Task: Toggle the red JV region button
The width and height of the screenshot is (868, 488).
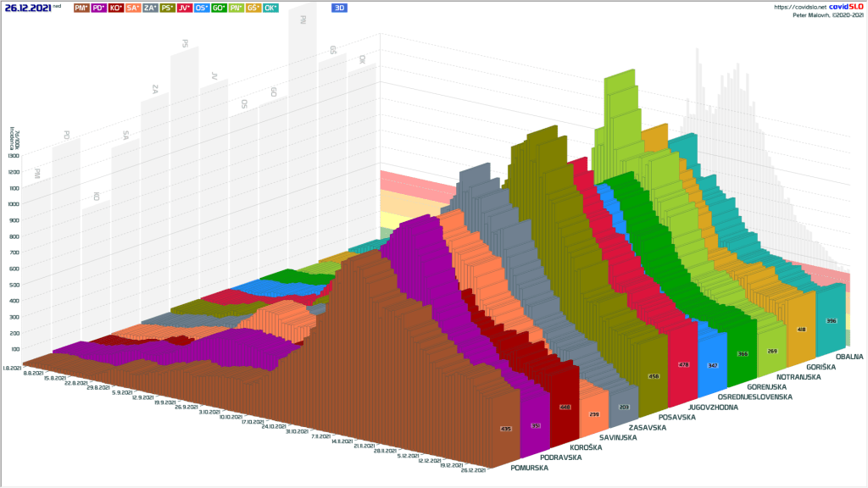Action: tap(185, 8)
